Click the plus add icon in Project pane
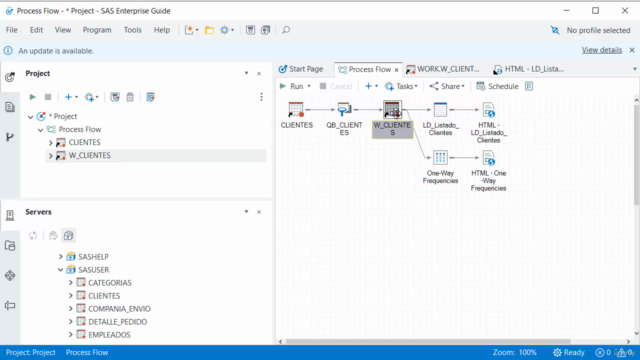 click(68, 97)
